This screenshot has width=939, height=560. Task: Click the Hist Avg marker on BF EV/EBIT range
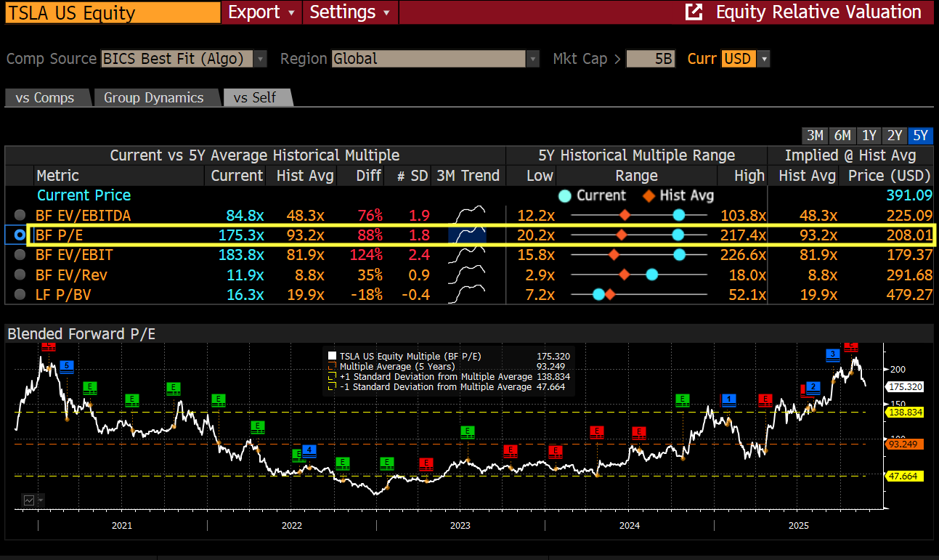pos(614,255)
